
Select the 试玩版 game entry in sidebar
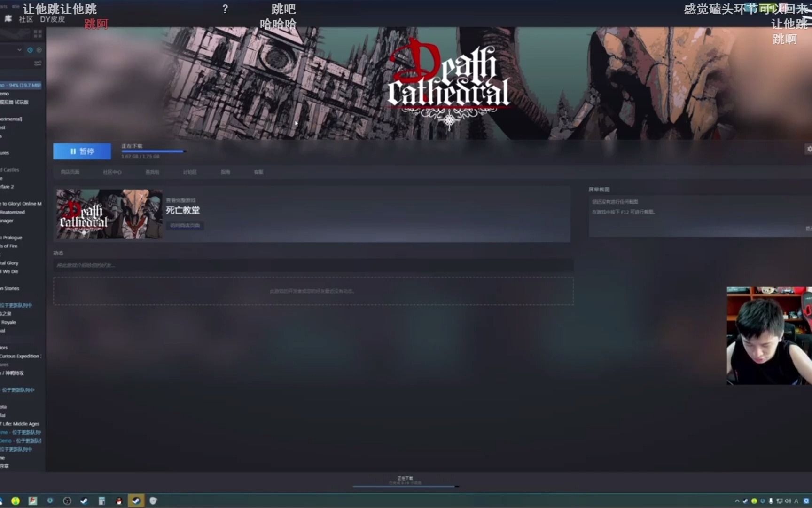[x=15, y=102]
